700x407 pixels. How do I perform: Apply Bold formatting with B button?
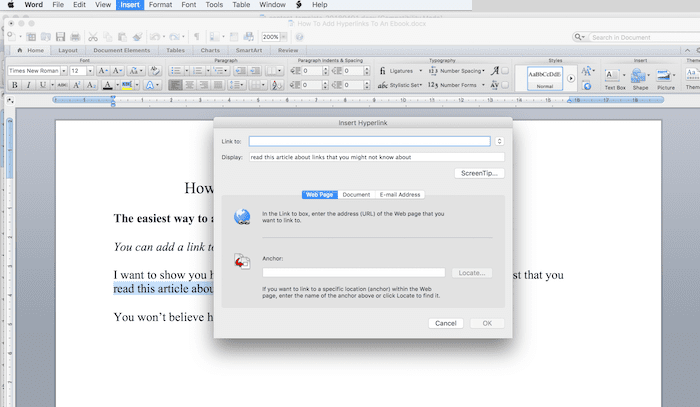(x=14, y=85)
